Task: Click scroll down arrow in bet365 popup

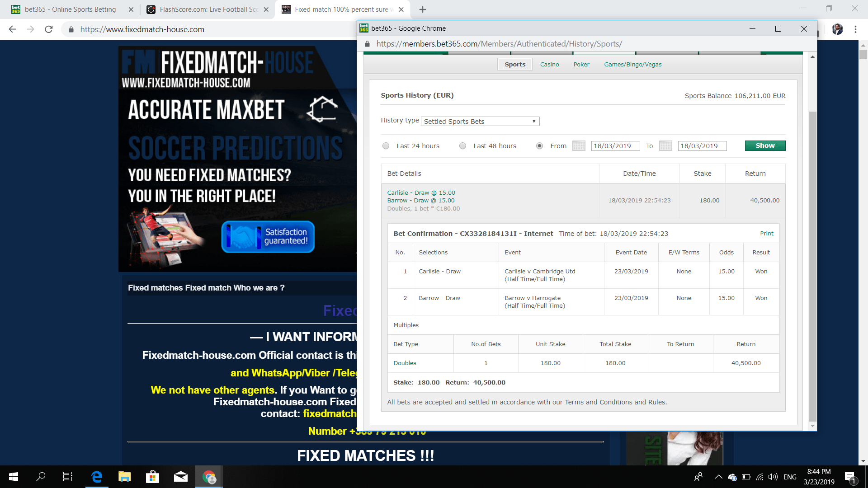Action: (812, 426)
